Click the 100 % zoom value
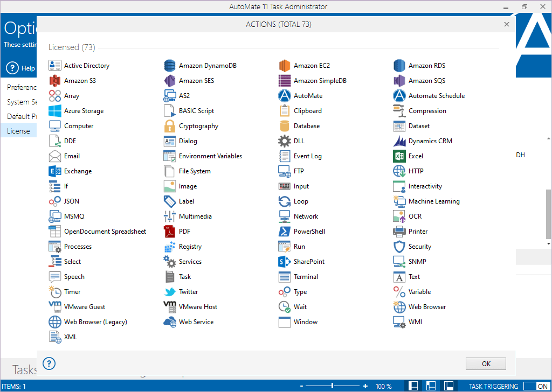The height and width of the screenshot is (392, 552). [x=383, y=386]
